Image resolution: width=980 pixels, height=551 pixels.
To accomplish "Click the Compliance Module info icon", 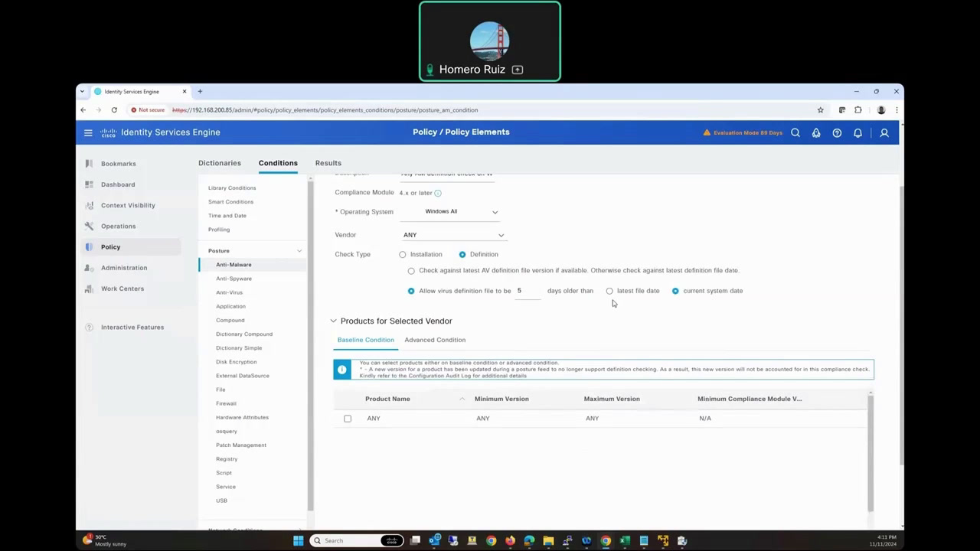I will click(x=438, y=193).
